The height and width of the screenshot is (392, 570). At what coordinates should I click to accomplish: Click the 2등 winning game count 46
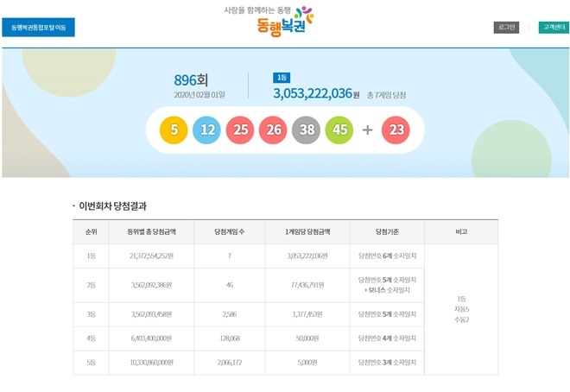[x=230, y=285]
